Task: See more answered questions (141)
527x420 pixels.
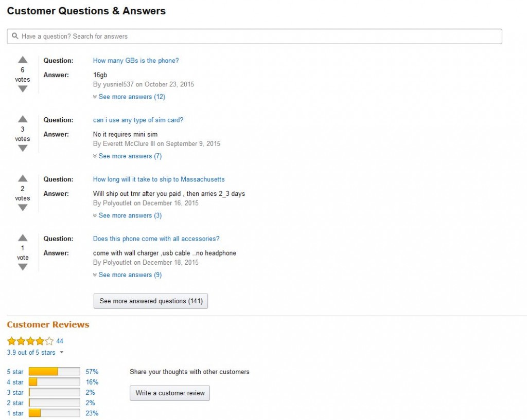Action: [150, 301]
